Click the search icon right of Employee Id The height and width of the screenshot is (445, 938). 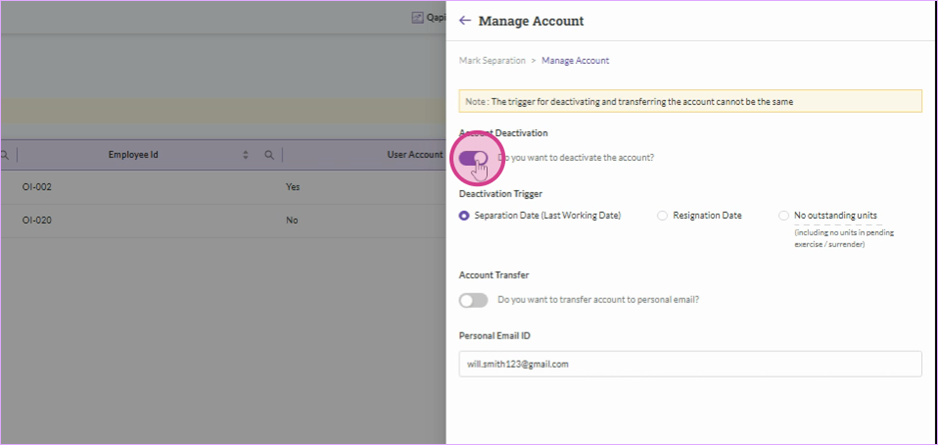pyautogui.click(x=269, y=155)
